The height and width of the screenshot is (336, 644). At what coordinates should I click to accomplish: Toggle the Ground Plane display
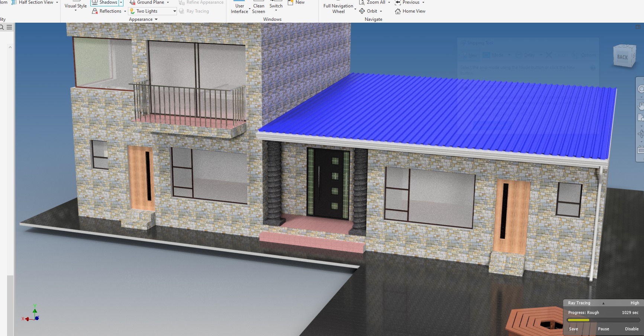[x=147, y=2]
